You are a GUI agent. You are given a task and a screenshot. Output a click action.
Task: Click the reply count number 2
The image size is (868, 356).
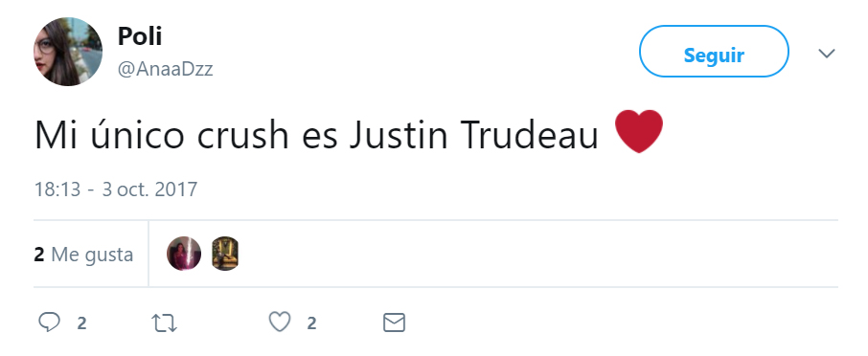[81, 323]
